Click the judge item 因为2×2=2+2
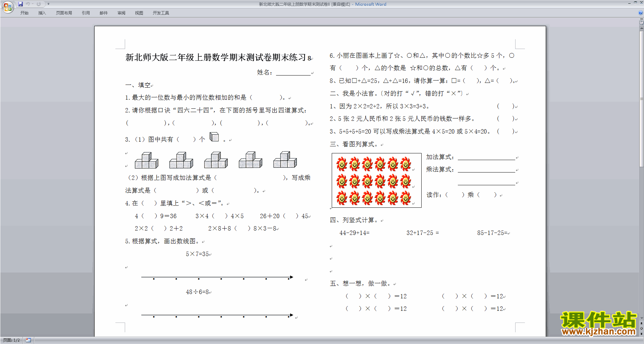 click(x=379, y=106)
